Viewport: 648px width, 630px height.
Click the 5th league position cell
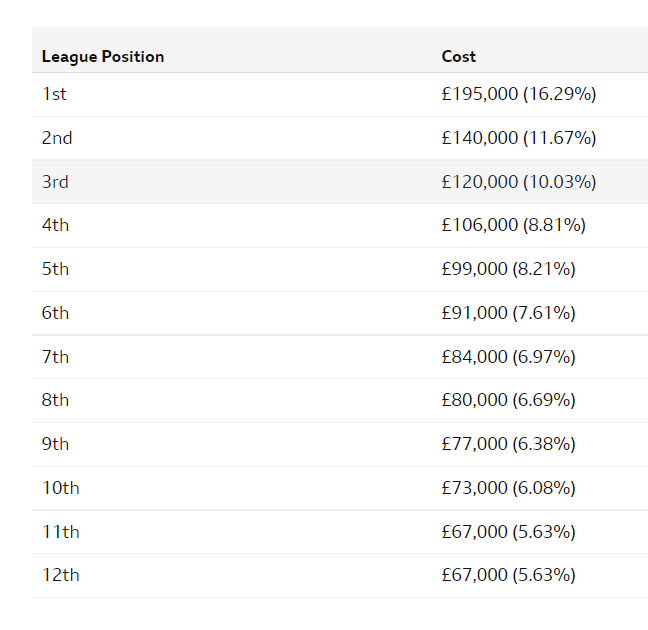coord(55,269)
